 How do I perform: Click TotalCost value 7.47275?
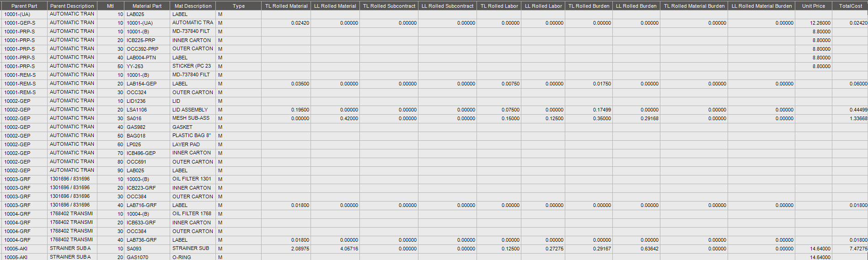pyautogui.click(x=850, y=249)
